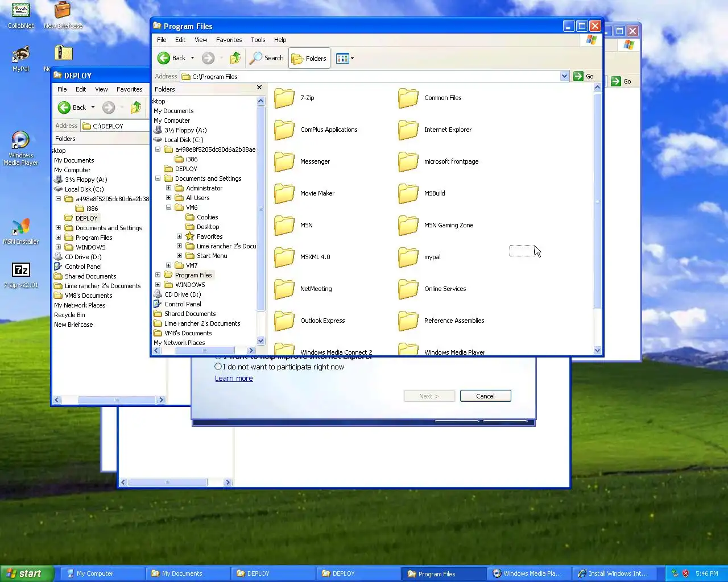Toggle the Folders pane button in Program Files
Viewport: 728px width, 582px height.
309,58
